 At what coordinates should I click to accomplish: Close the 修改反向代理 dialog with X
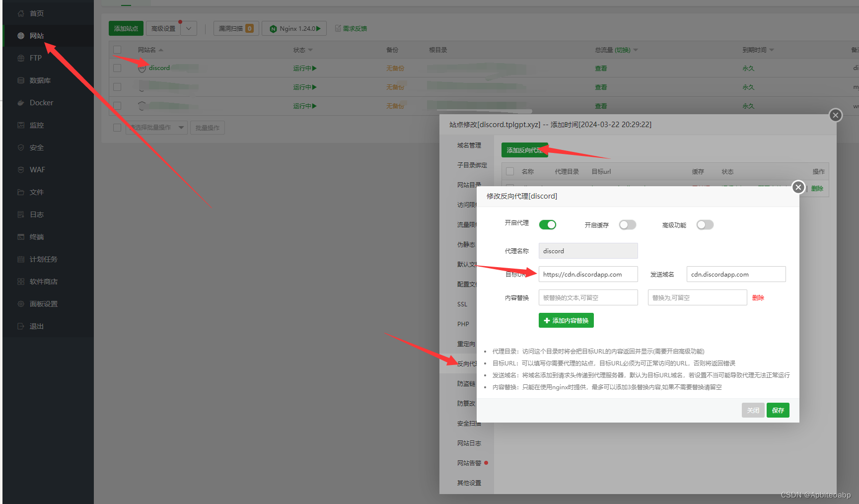coord(798,187)
